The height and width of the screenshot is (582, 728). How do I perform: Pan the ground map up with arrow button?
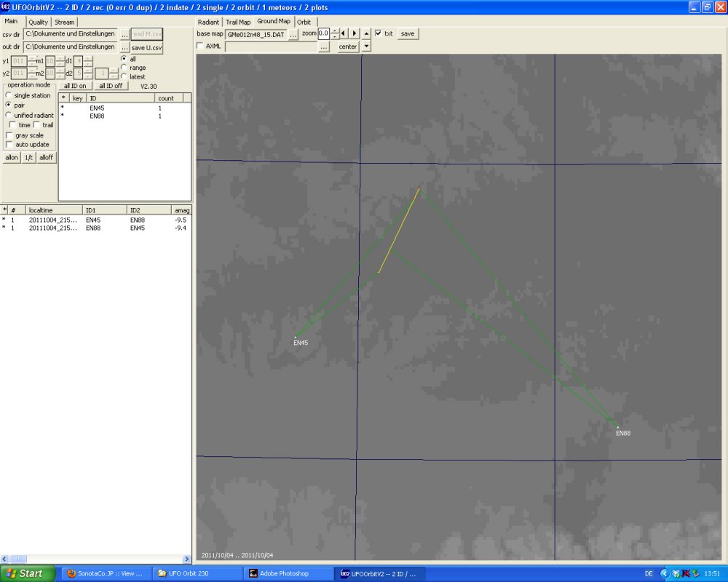click(x=366, y=33)
